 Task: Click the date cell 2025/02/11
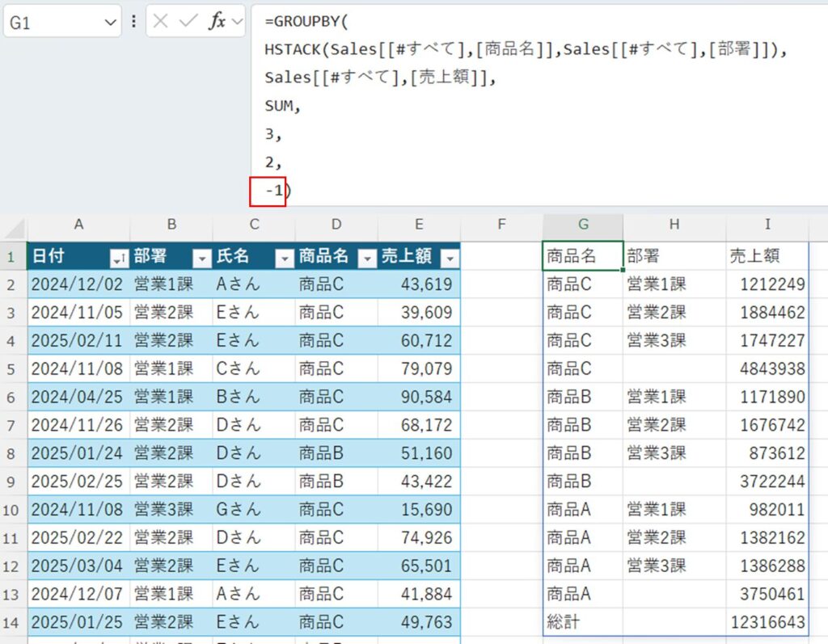(x=78, y=340)
